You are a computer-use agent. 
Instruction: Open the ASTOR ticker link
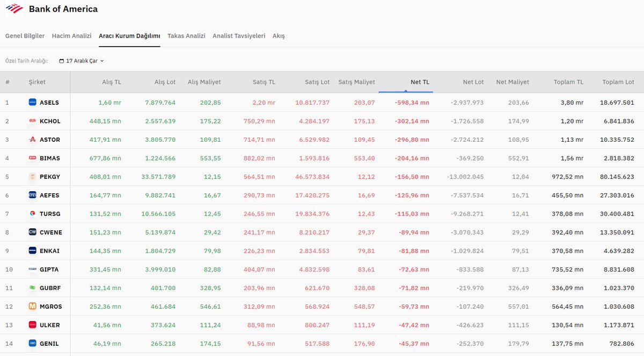point(50,140)
